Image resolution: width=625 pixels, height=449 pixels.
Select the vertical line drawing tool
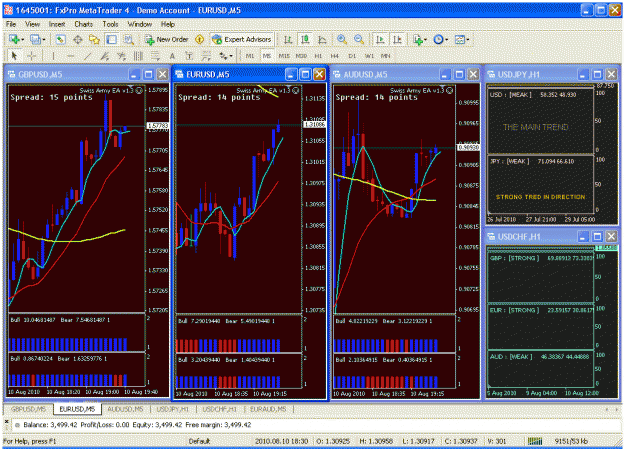click(53, 56)
